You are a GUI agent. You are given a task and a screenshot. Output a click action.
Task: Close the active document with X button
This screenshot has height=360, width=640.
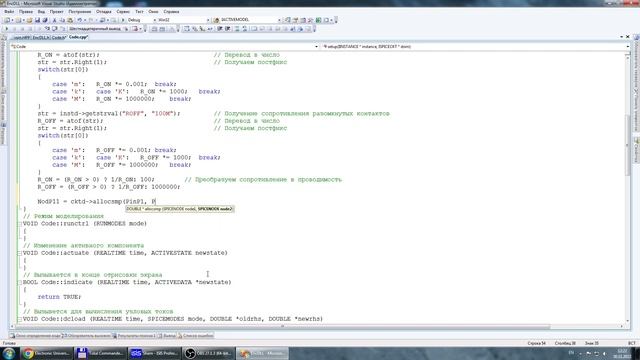[628, 37]
